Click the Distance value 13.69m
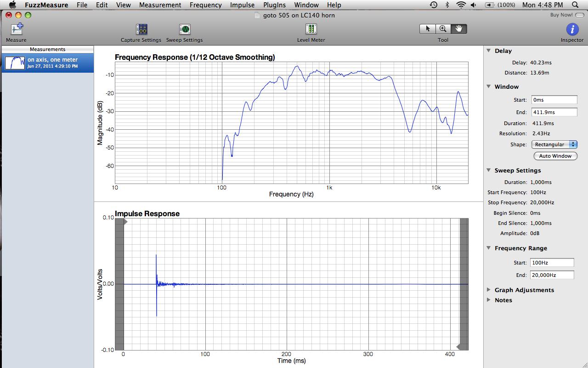The height and width of the screenshot is (368, 588). click(x=539, y=73)
